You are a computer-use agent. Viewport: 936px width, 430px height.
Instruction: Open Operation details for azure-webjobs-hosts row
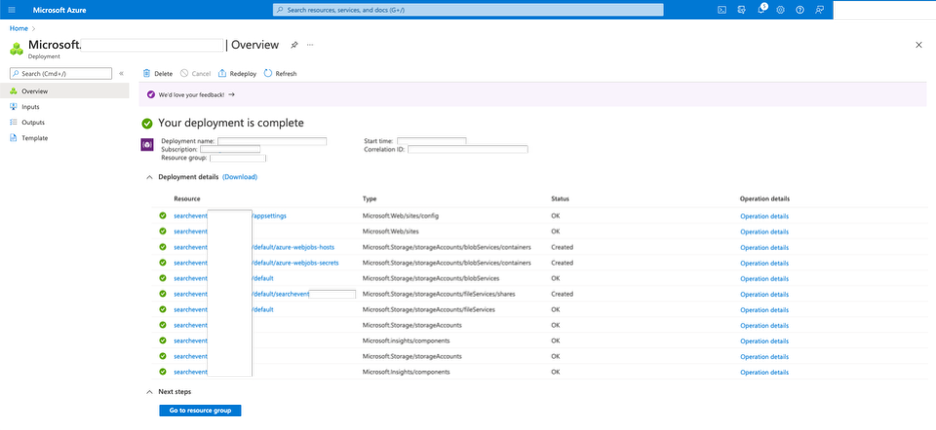(764, 247)
